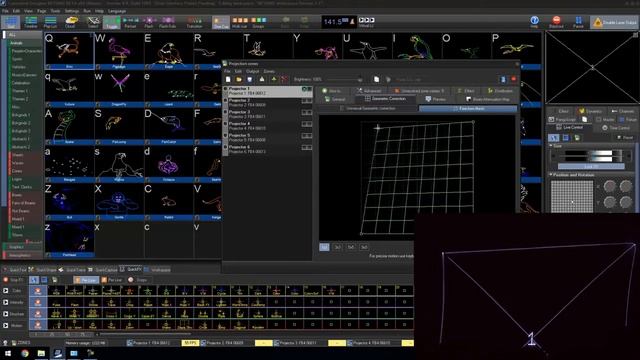The height and width of the screenshot is (360, 640).
Task: Activate the Restart cue mode
Action: 130,22
